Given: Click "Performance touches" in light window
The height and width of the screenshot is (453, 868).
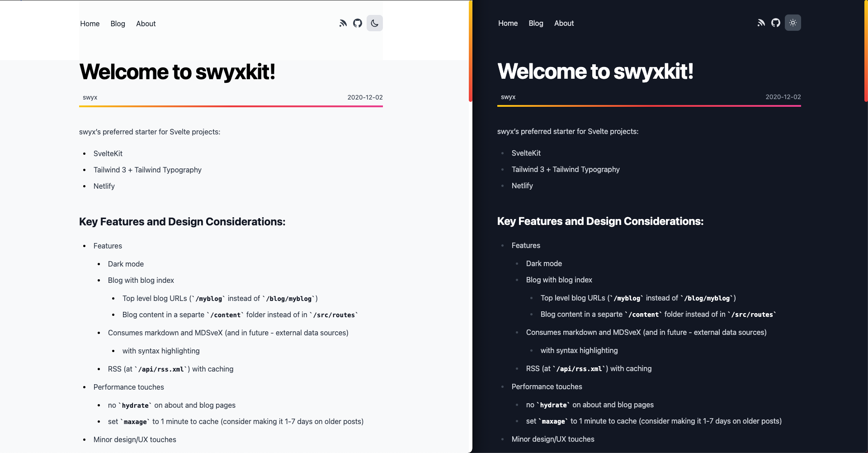Looking at the screenshot, I should [129, 387].
